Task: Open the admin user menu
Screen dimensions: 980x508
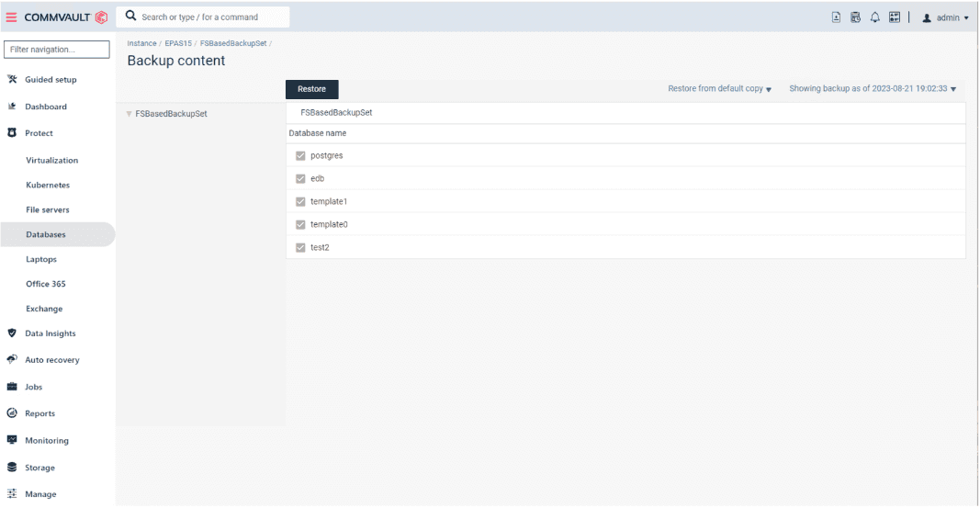Action: pos(944,17)
